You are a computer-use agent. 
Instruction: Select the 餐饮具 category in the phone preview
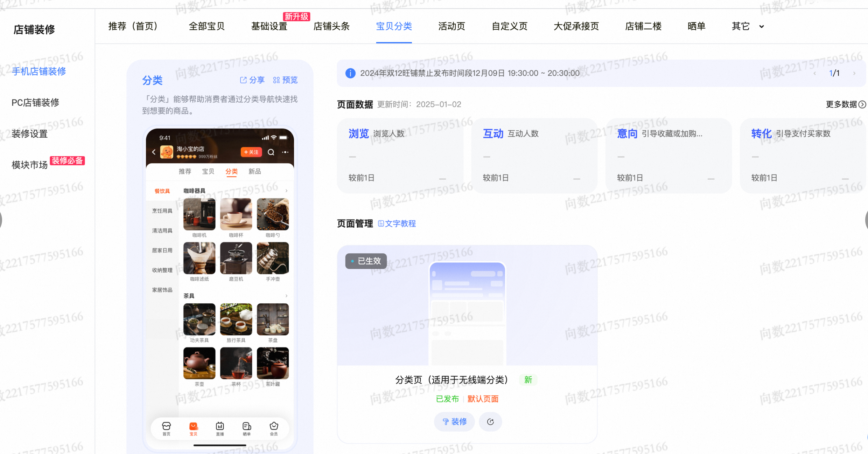point(162,191)
